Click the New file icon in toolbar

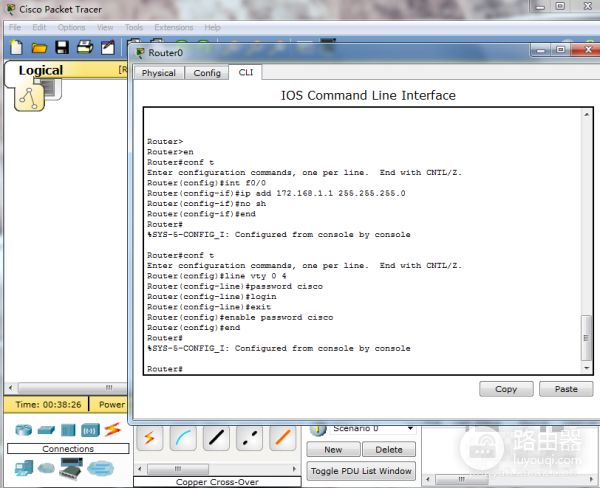tap(17, 47)
